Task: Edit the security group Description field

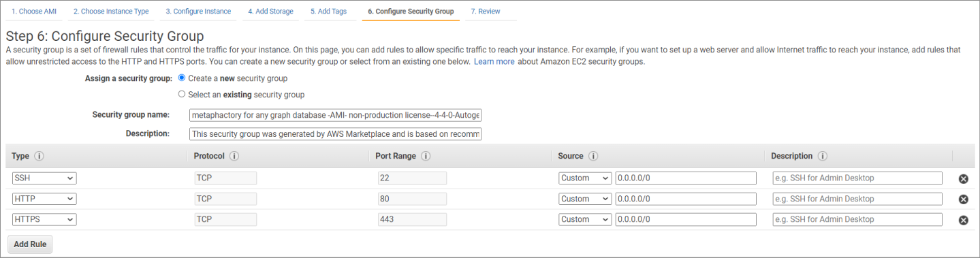Action: pos(336,134)
